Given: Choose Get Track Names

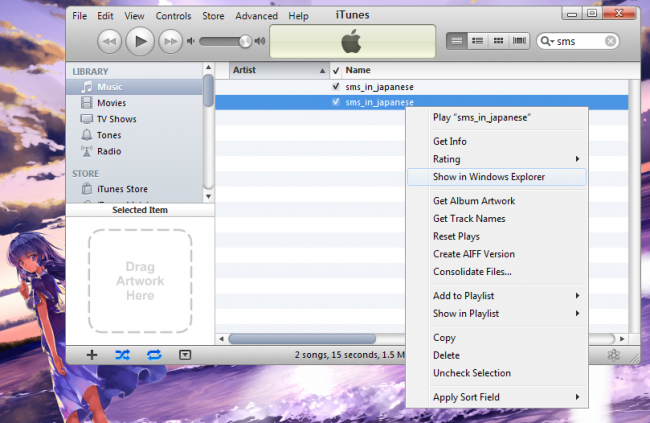Looking at the screenshot, I should click(497, 219).
